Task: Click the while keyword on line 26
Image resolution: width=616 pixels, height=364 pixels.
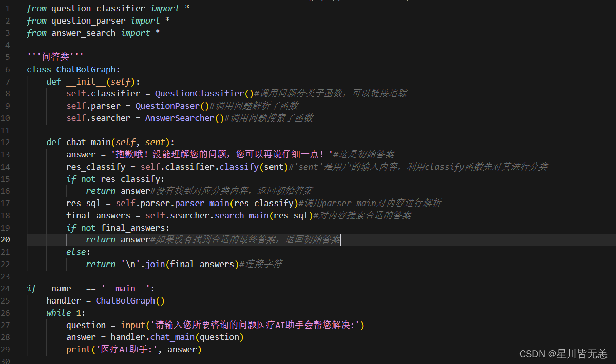Action: (x=59, y=313)
